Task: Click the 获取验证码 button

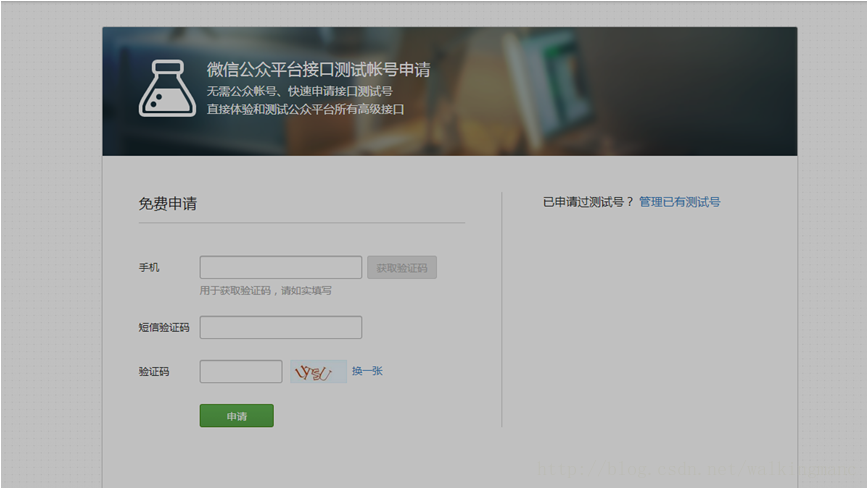Action: pos(402,267)
